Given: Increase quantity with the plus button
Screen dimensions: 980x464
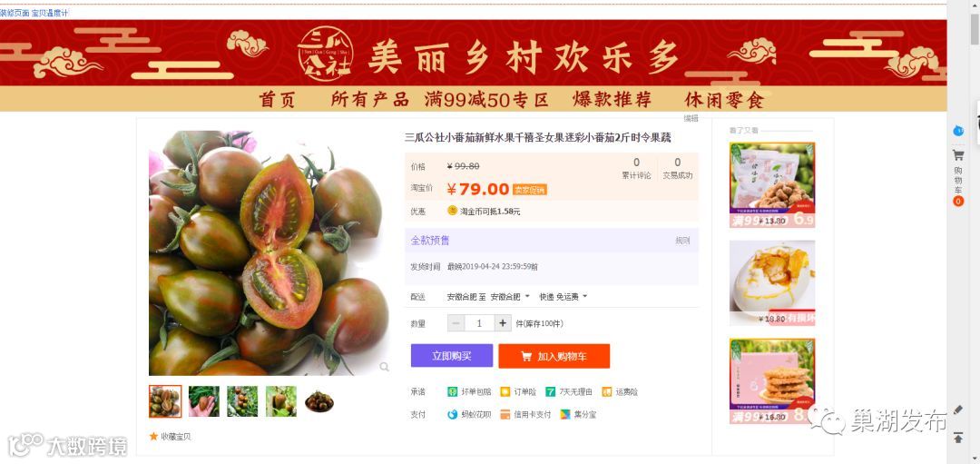Looking at the screenshot, I should click(503, 323).
